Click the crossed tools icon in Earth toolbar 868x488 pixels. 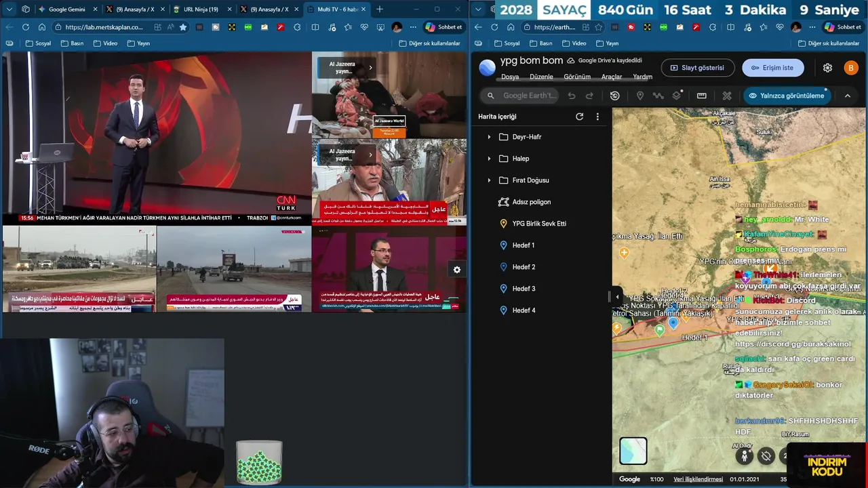click(727, 96)
